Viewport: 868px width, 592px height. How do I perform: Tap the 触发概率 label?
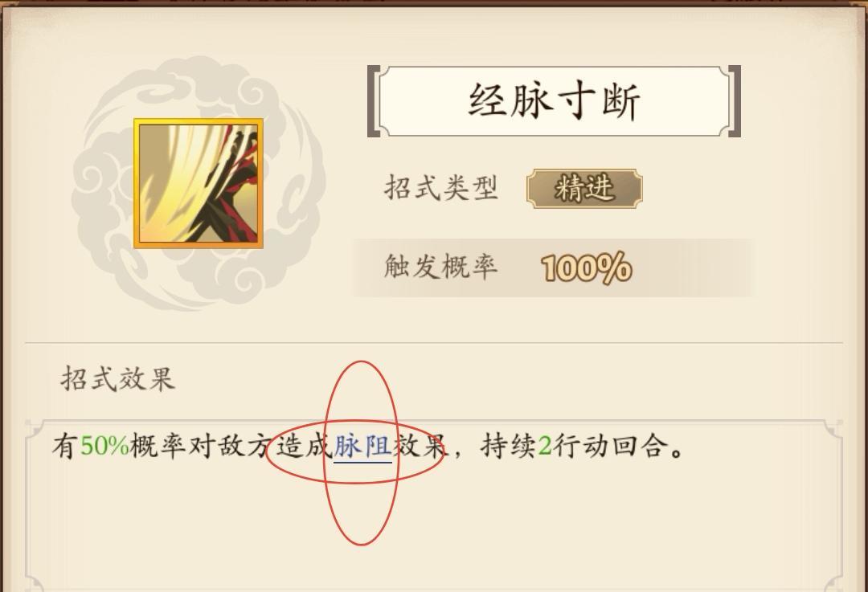tap(441, 267)
